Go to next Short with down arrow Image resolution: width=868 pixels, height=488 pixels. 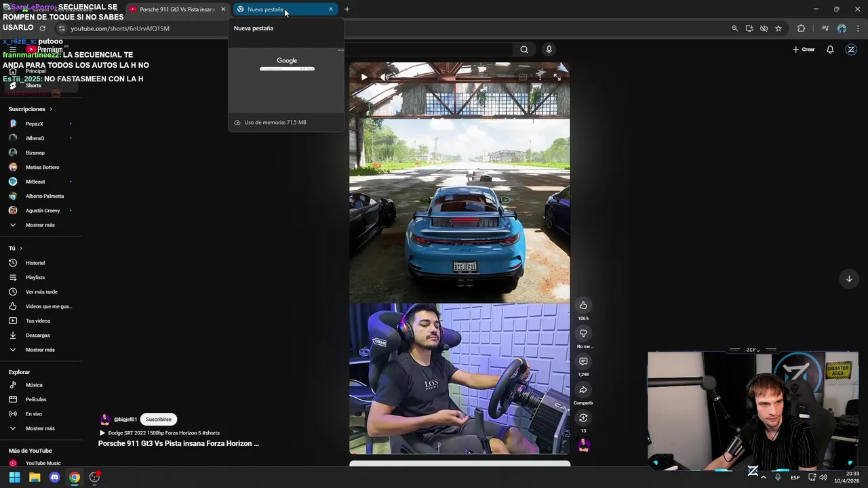coord(849,279)
